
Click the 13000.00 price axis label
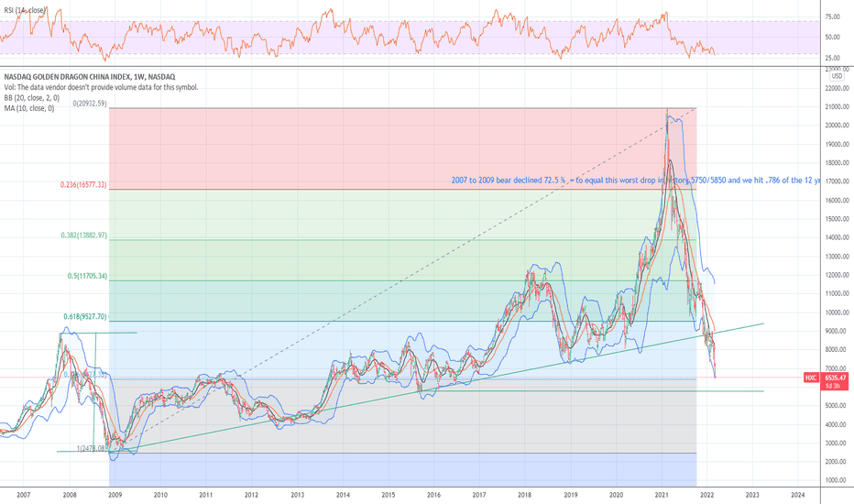[x=838, y=257]
